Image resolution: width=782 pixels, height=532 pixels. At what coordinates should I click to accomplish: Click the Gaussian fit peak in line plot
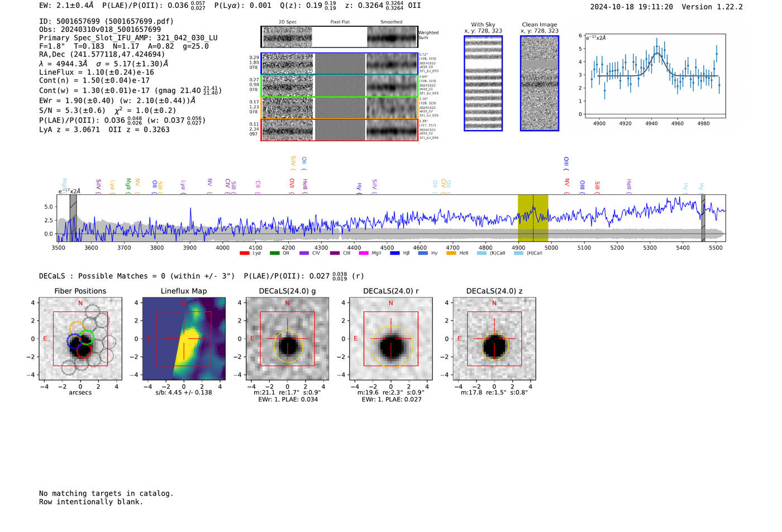(657, 53)
